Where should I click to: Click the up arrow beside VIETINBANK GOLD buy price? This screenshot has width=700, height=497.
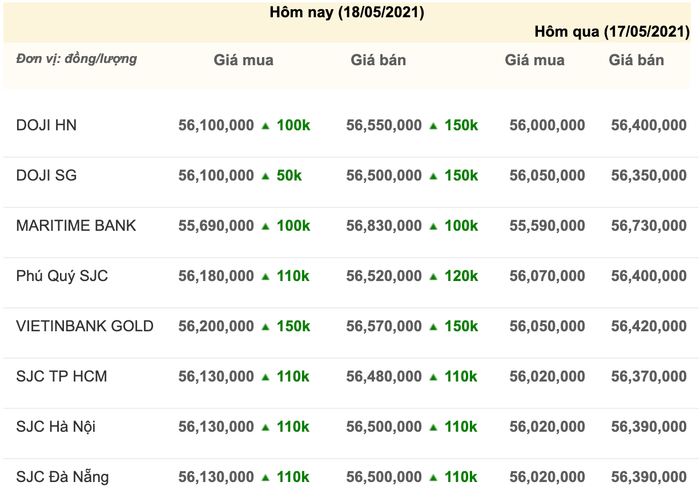[x=266, y=327]
